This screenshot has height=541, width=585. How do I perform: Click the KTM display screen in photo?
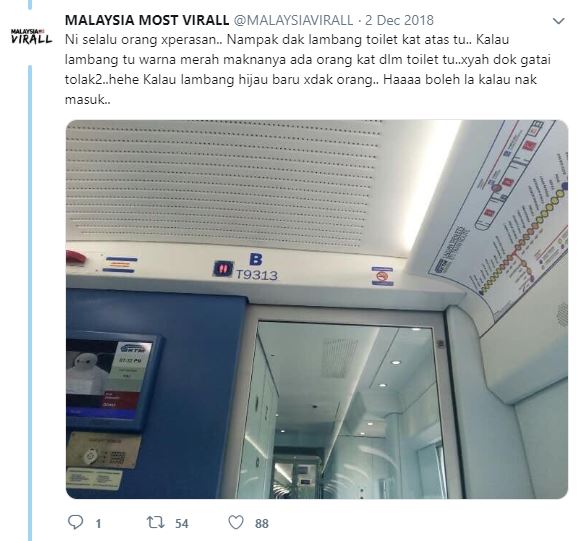(111, 380)
